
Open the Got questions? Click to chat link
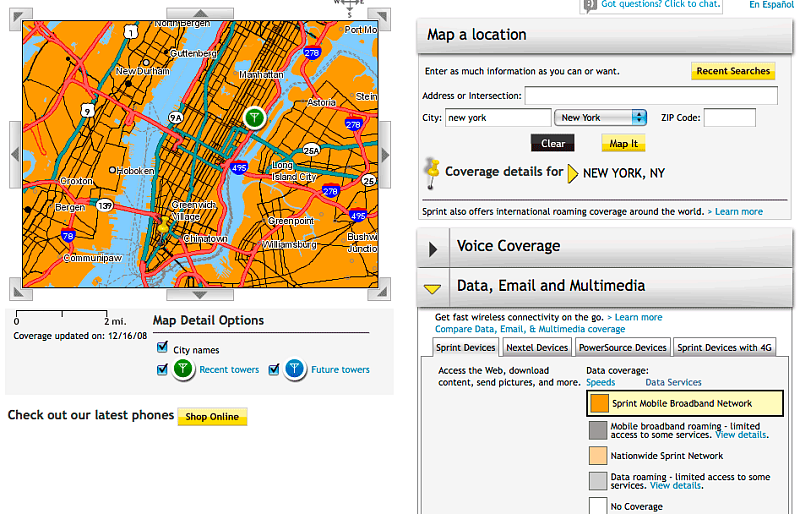[661, 5]
